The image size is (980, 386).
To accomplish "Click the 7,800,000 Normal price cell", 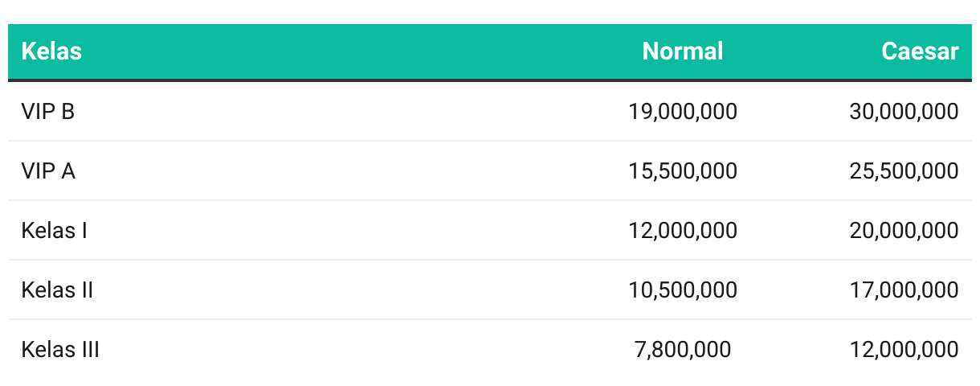I will [x=683, y=350].
